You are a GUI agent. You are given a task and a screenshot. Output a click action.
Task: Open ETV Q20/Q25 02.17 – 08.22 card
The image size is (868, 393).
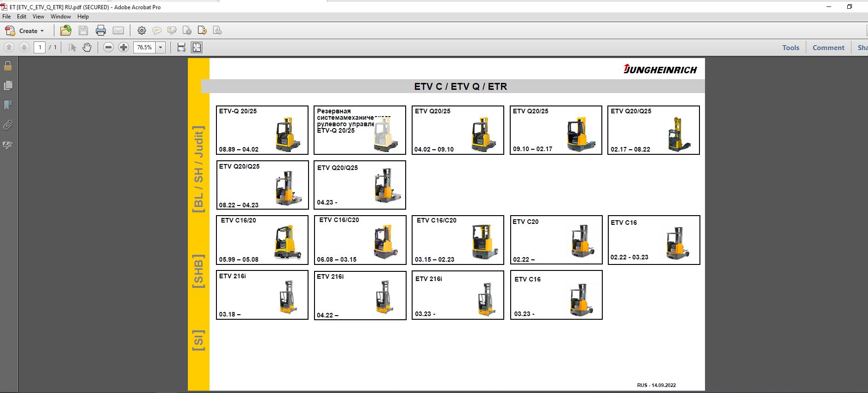(x=653, y=130)
